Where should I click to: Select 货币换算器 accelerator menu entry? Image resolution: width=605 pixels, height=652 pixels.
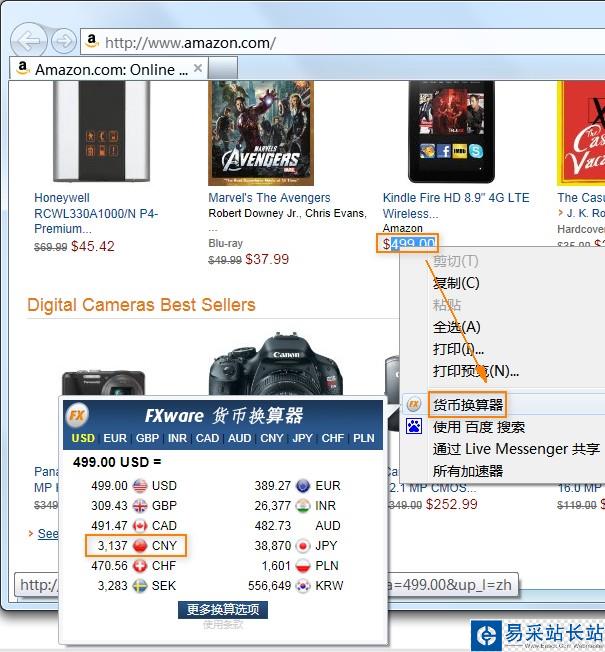[x=467, y=404]
